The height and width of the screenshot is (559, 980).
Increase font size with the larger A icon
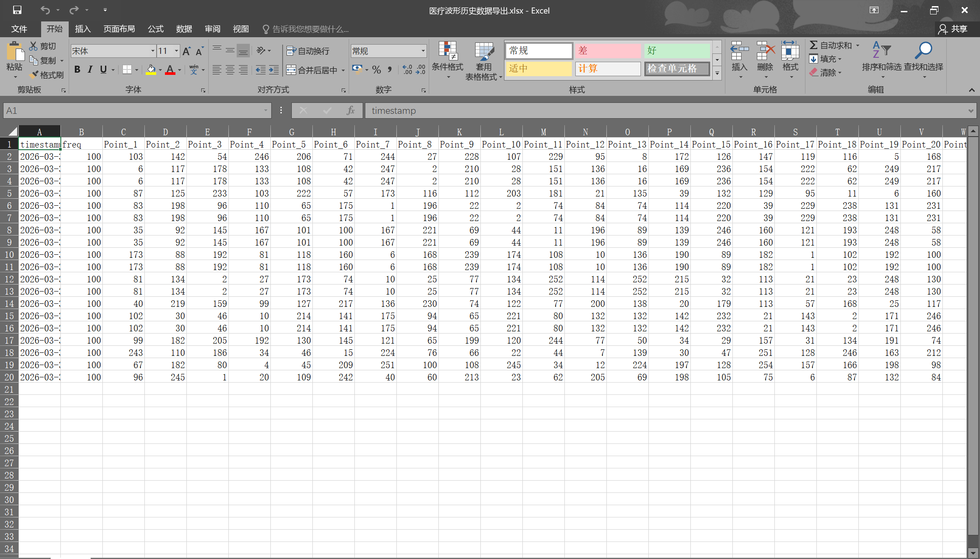coord(186,51)
